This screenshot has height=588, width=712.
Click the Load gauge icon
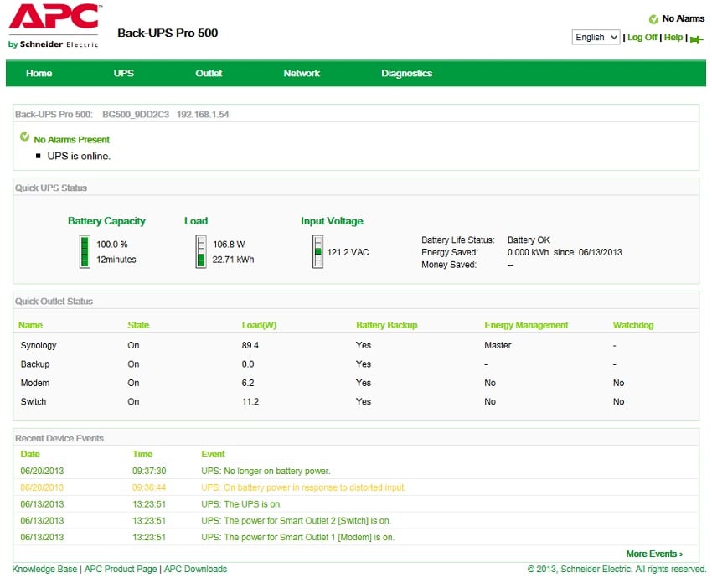point(201,251)
